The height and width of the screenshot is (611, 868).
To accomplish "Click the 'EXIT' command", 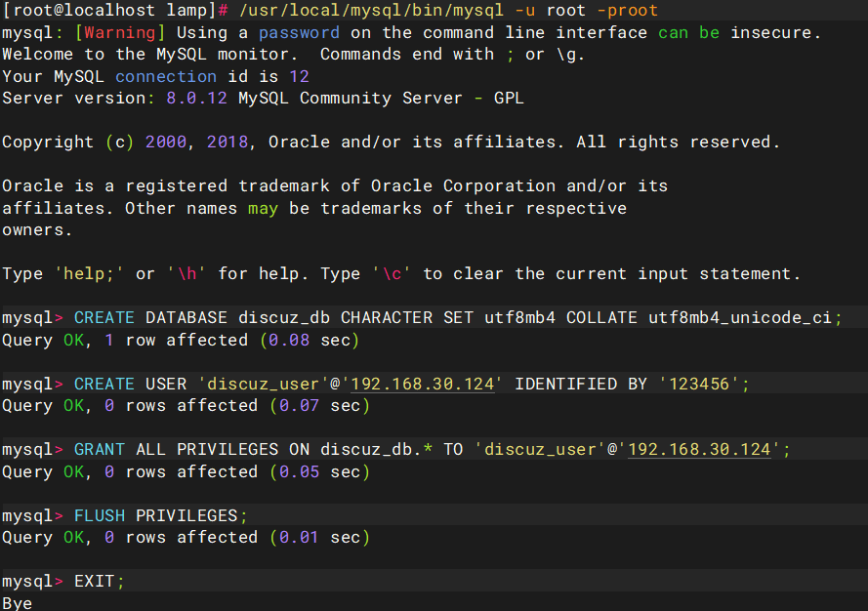I will point(94,581).
